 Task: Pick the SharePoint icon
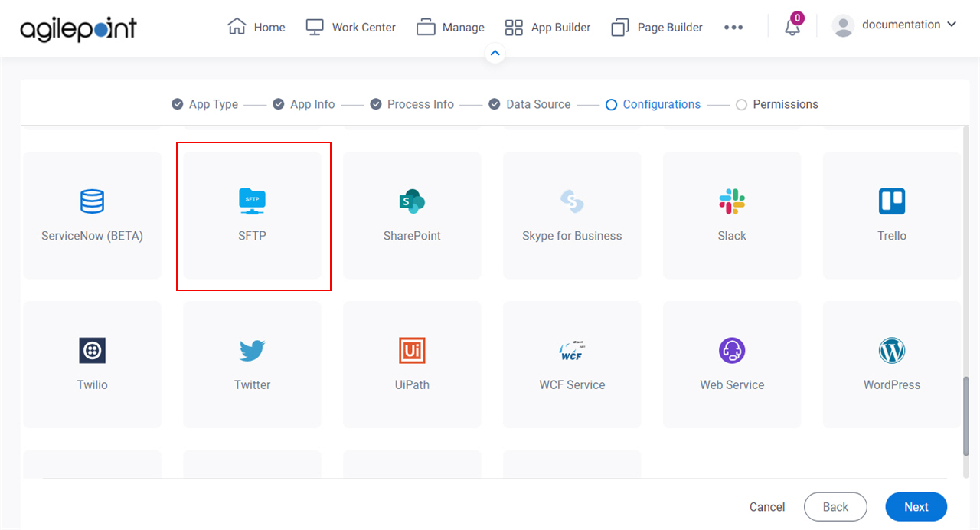(412, 201)
